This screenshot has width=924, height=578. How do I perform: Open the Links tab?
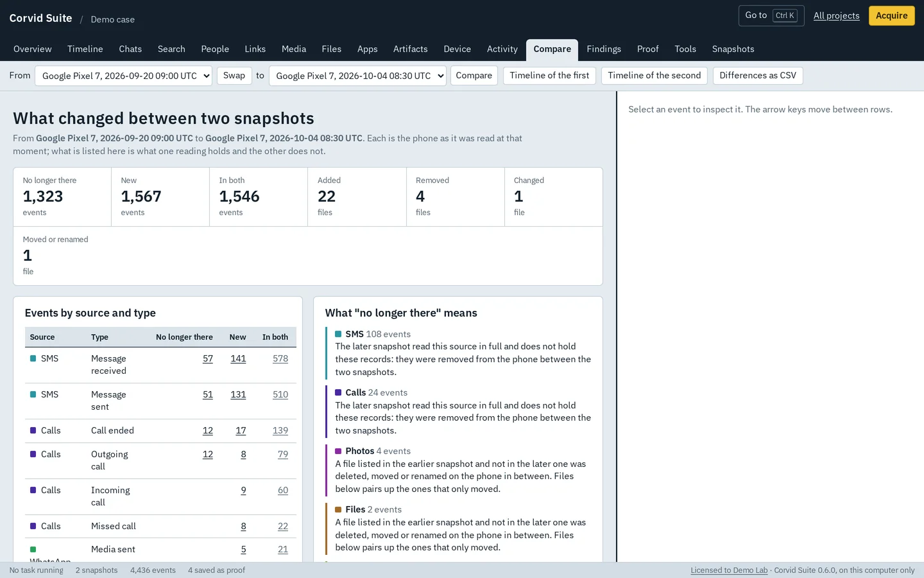(255, 49)
